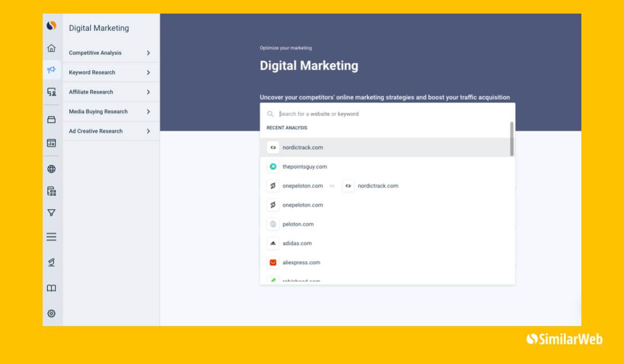
Task: Select first nordictrack.com recent analysis
Action: click(x=385, y=147)
